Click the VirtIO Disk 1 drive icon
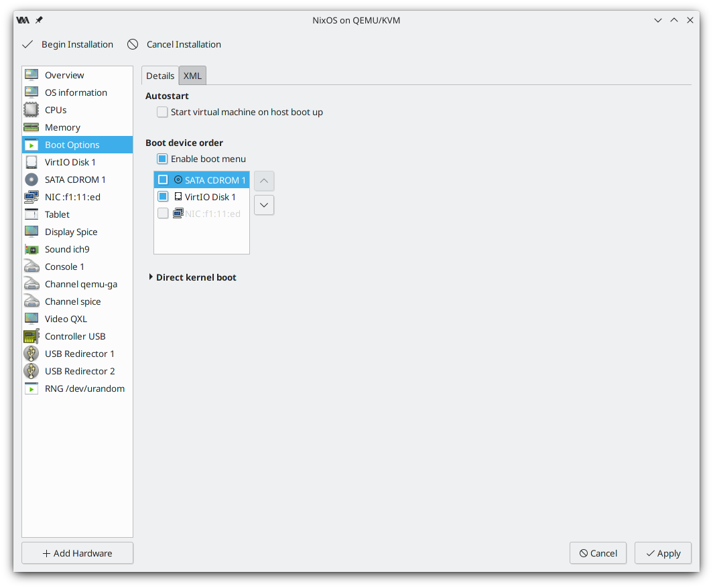Viewport: 713px width, 588px height. click(x=31, y=162)
